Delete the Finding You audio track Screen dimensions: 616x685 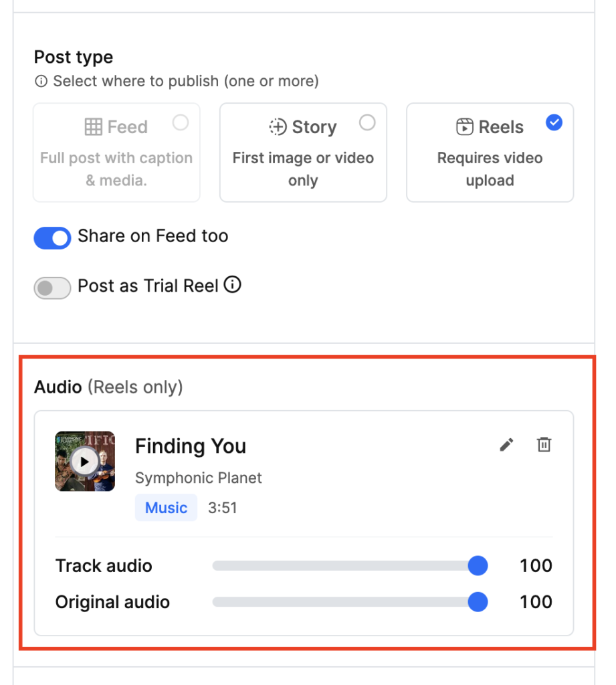pyautogui.click(x=544, y=445)
